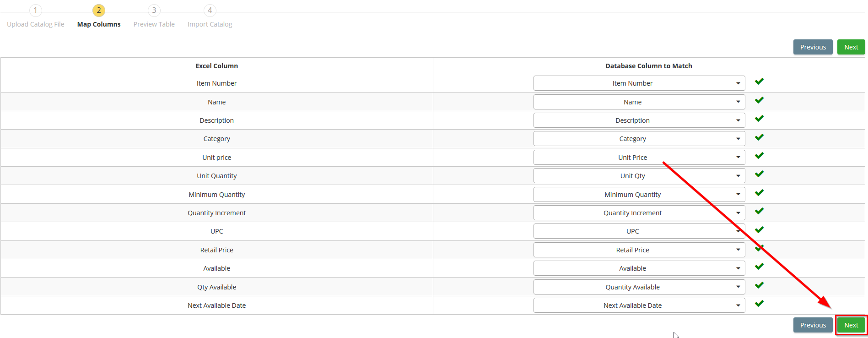Click the green checkmark beside Category dropdown
Screen dimensions: 868x338
click(759, 137)
